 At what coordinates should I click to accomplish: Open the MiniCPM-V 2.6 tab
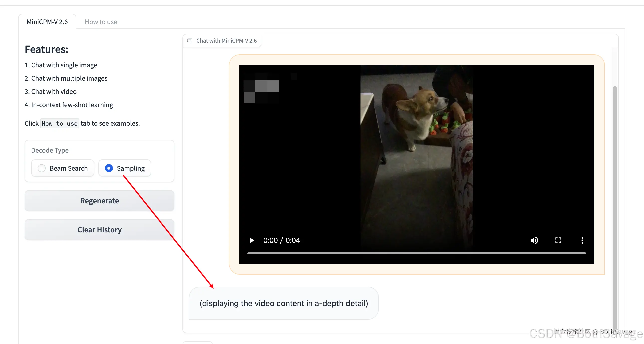pyautogui.click(x=47, y=22)
